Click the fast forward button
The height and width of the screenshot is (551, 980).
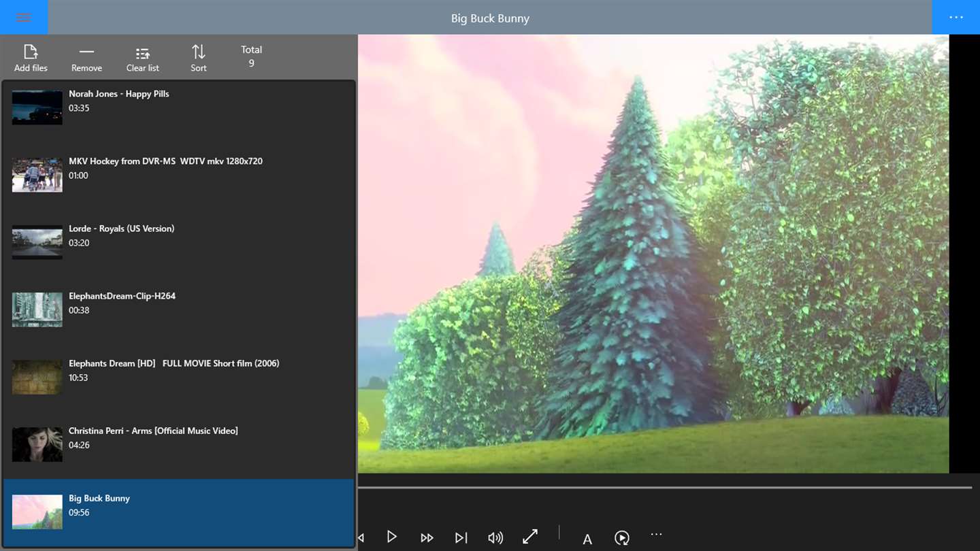point(427,538)
